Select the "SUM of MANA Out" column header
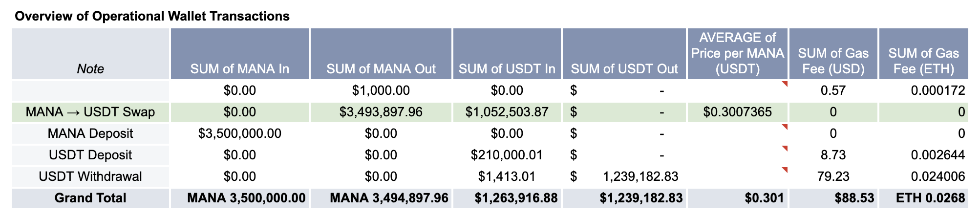 (x=381, y=68)
